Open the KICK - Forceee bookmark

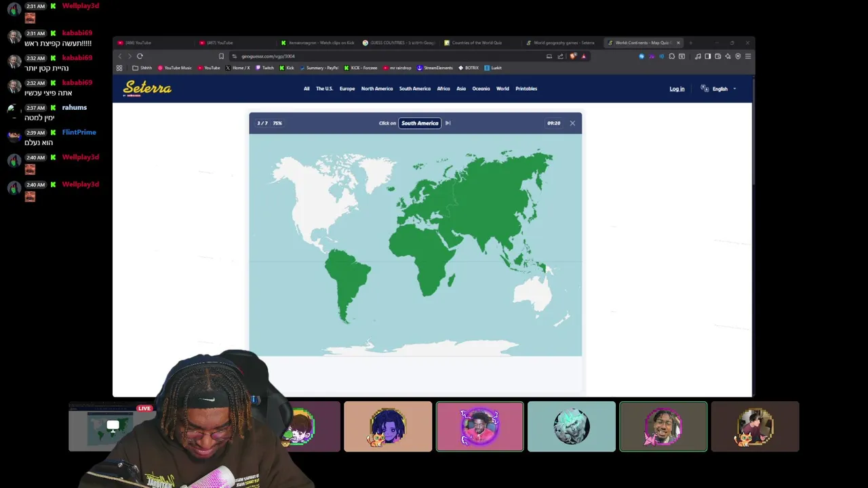pyautogui.click(x=361, y=68)
